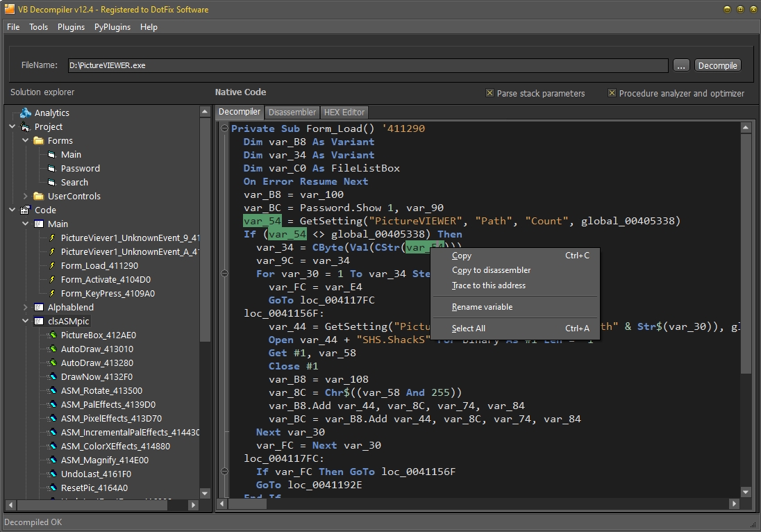This screenshot has height=532, width=761.
Task: Click the Code node icon
Action: coord(25,210)
